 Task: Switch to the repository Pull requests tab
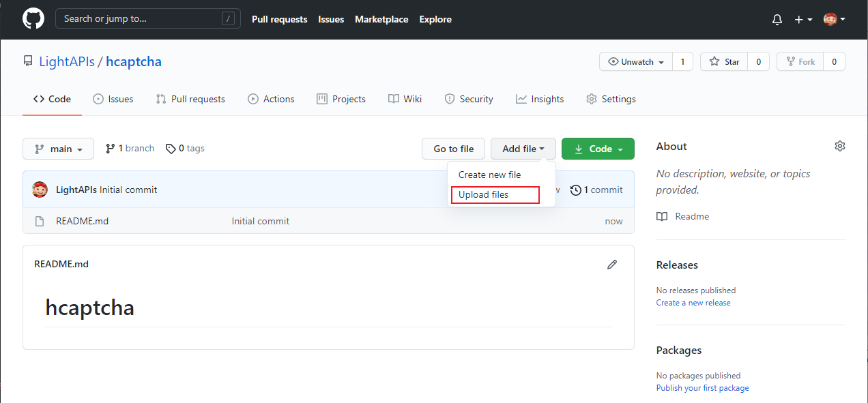click(x=190, y=100)
